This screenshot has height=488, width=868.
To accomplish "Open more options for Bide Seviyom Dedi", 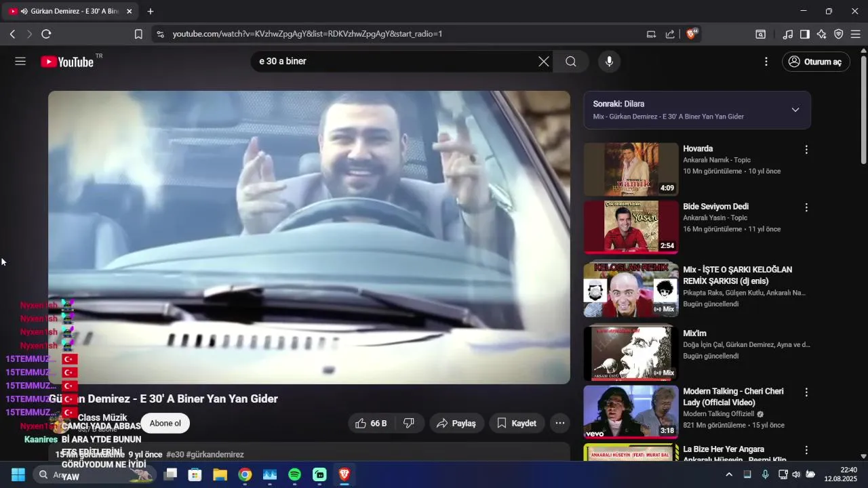I will click(806, 207).
